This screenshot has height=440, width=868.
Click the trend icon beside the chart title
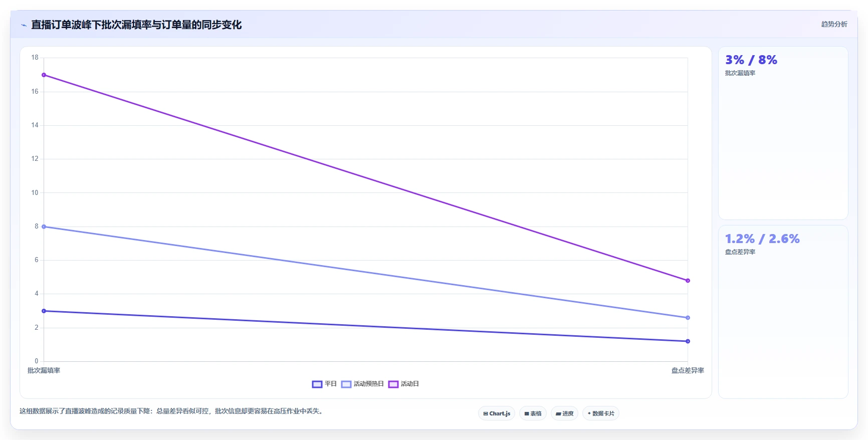click(24, 25)
